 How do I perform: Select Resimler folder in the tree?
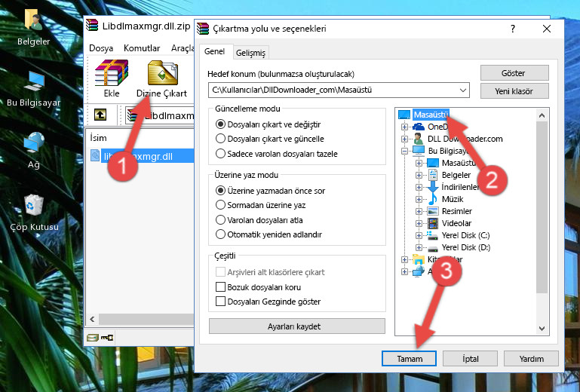coord(457,211)
